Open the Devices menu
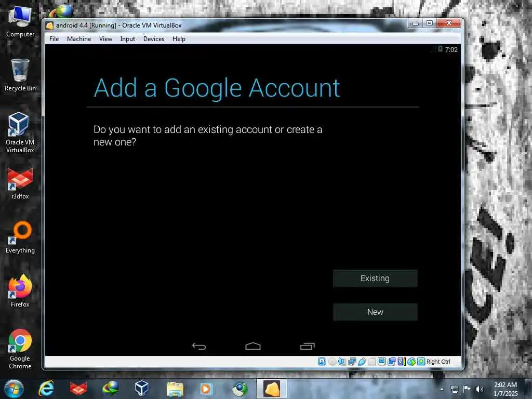The width and height of the screenshot is (532, 399). [154, 38]
